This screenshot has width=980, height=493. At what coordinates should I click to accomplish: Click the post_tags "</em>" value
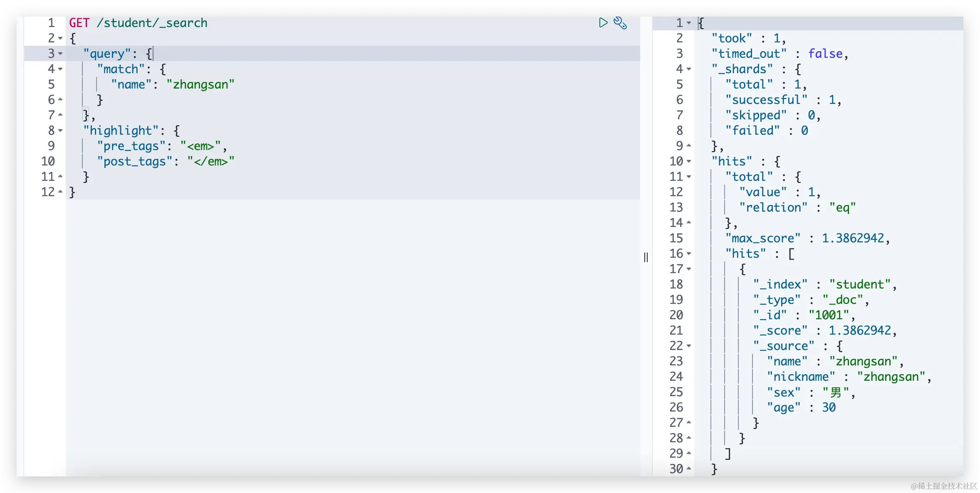(x=210, y=161)
